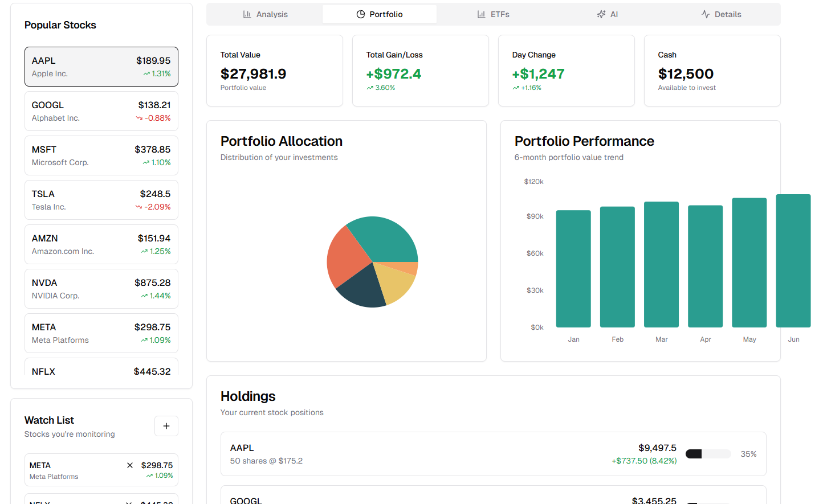Click the GOOGL holdings row
This screenshot has height=504, width=823.
[x=494, y=495]
